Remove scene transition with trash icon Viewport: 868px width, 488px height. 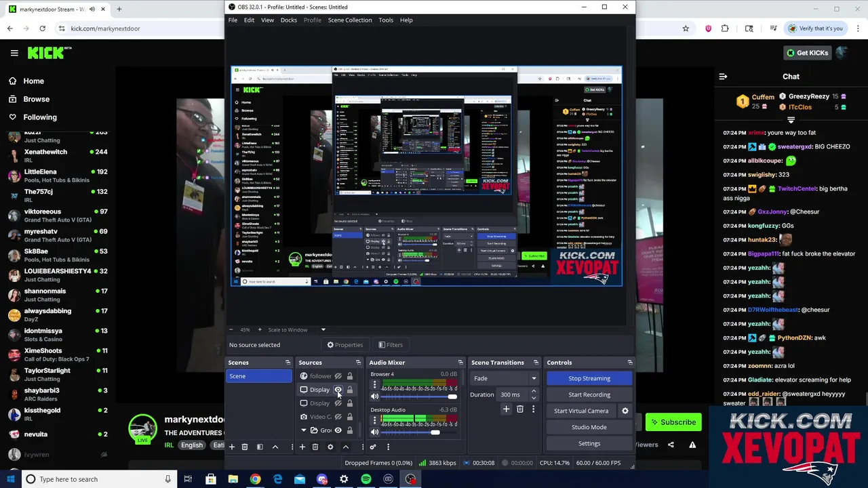(520, 409)
